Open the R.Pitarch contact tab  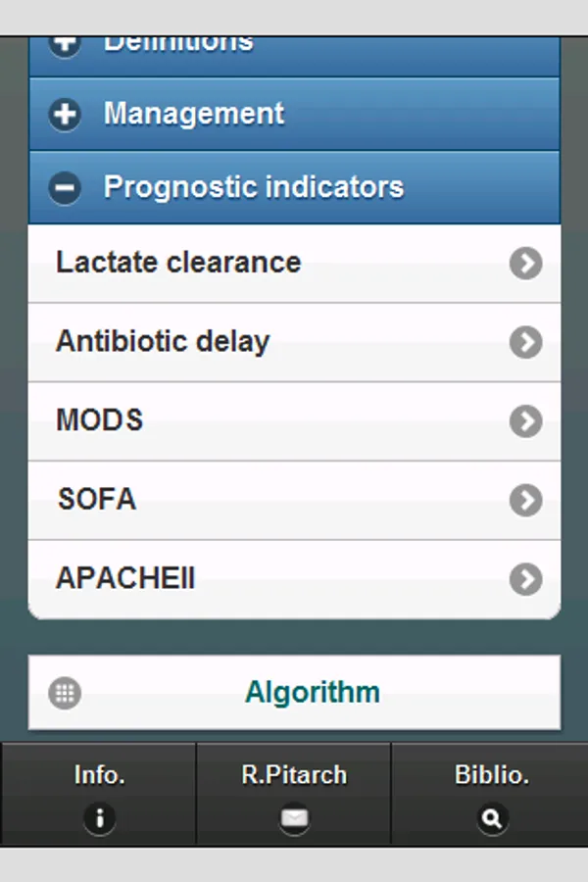coord(294,793)
